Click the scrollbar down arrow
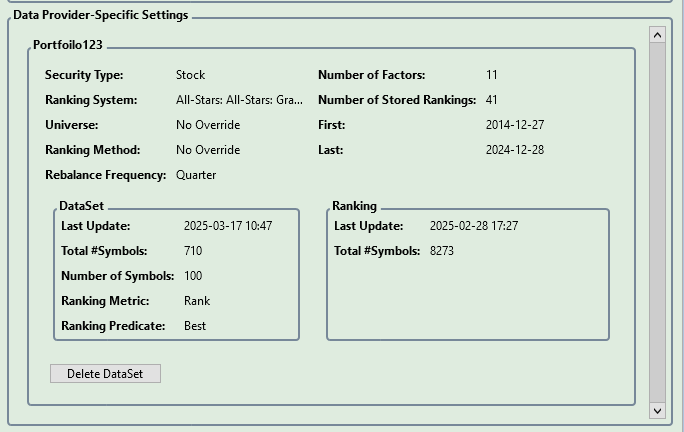 point(657,410)
